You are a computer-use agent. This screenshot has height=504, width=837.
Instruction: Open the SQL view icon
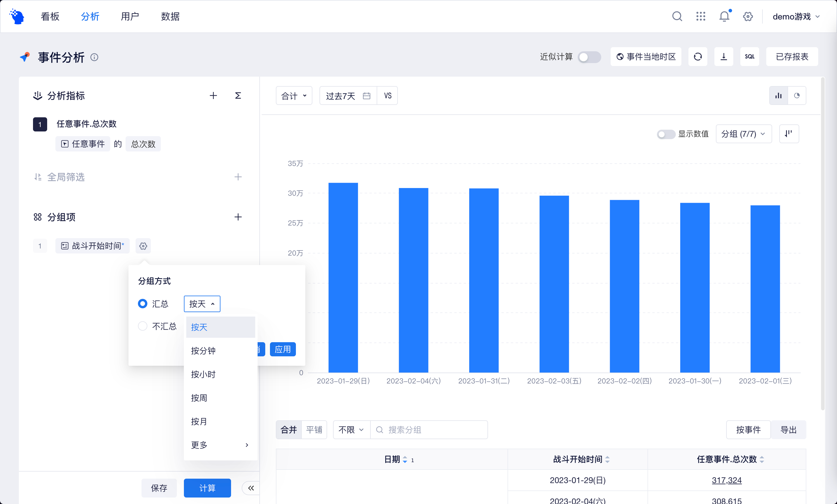click(749, 57)
